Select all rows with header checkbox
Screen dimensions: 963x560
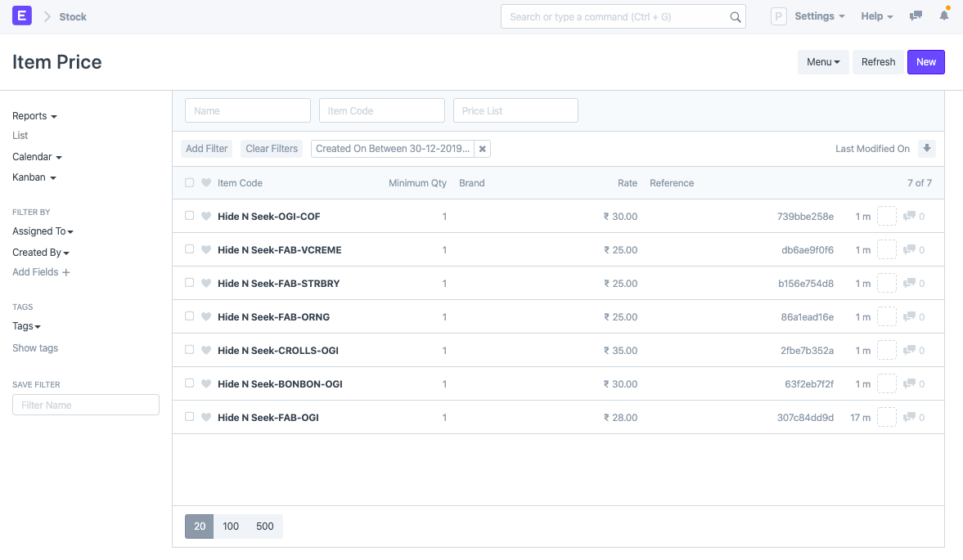coord(189,183)
